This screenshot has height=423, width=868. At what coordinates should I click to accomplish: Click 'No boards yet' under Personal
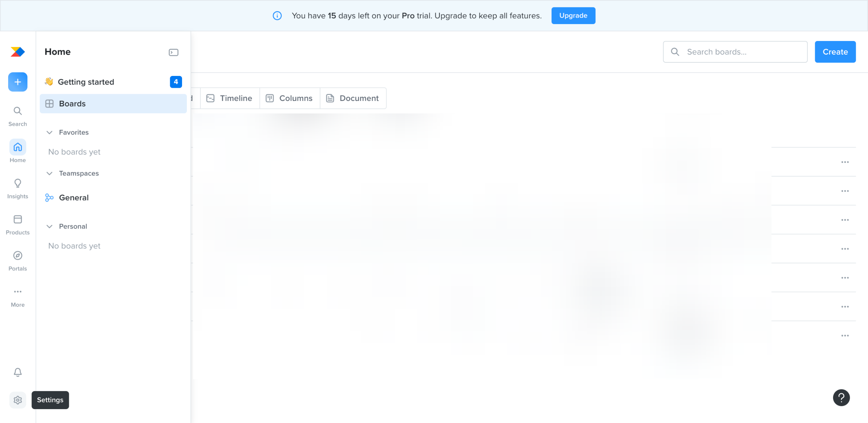coord(74,246)
